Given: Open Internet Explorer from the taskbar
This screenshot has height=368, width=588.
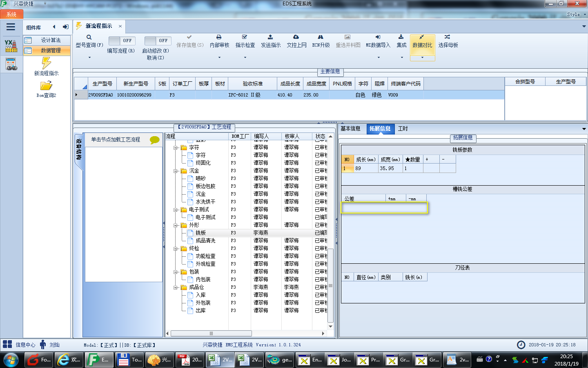Looking at the screenshot, I should click(69, 360).
